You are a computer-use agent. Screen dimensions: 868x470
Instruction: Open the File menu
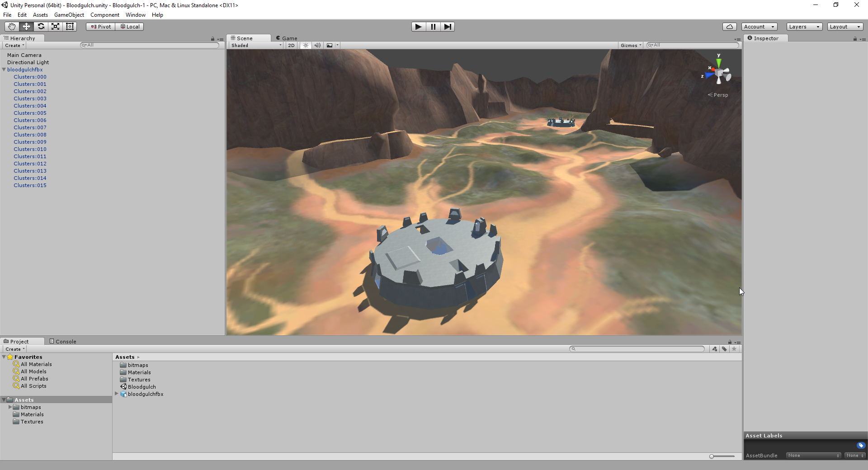[x=7, y=15]
